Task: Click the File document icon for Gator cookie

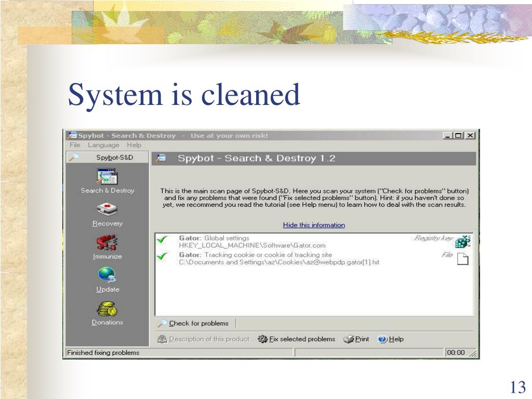Action: point(463,259)
